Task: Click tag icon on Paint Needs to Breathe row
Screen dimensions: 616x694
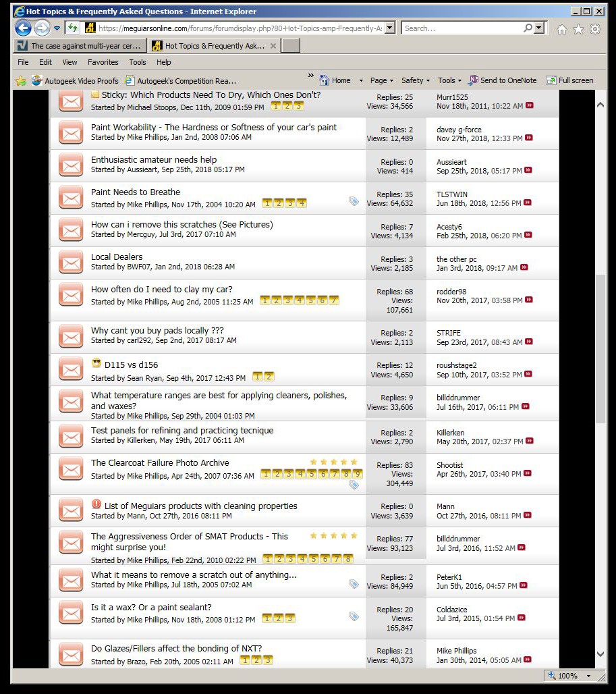Action: 354,201
